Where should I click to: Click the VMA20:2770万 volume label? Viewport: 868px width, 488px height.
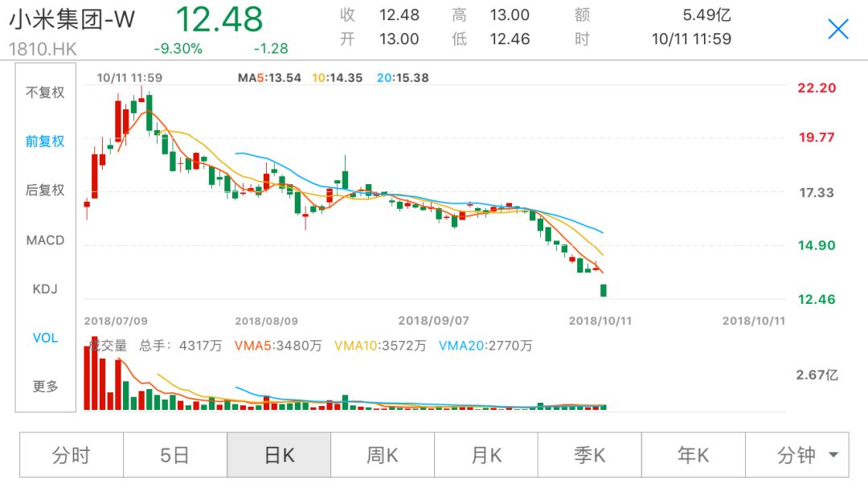pos(485,346)
